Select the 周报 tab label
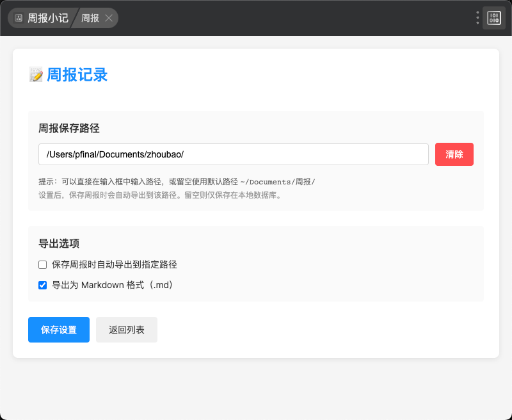This screenshot has width=512, height=420. (90, 18)
